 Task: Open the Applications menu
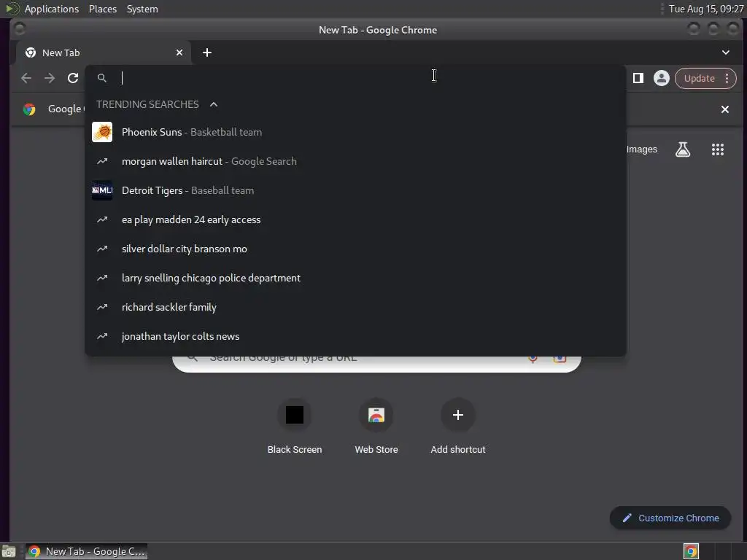(x=52, y=9)
